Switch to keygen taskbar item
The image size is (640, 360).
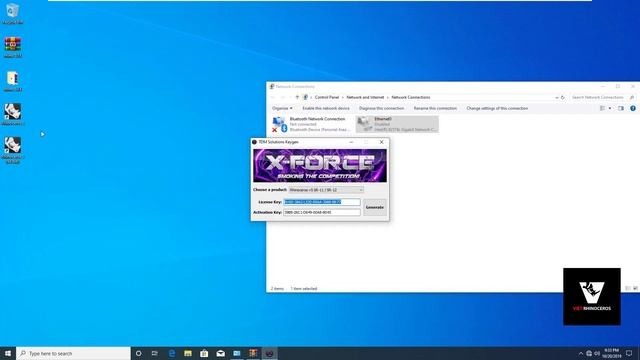coord(269,353)
